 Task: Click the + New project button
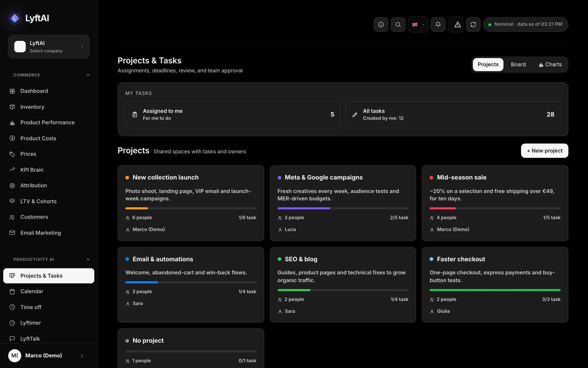pos(545,151)
